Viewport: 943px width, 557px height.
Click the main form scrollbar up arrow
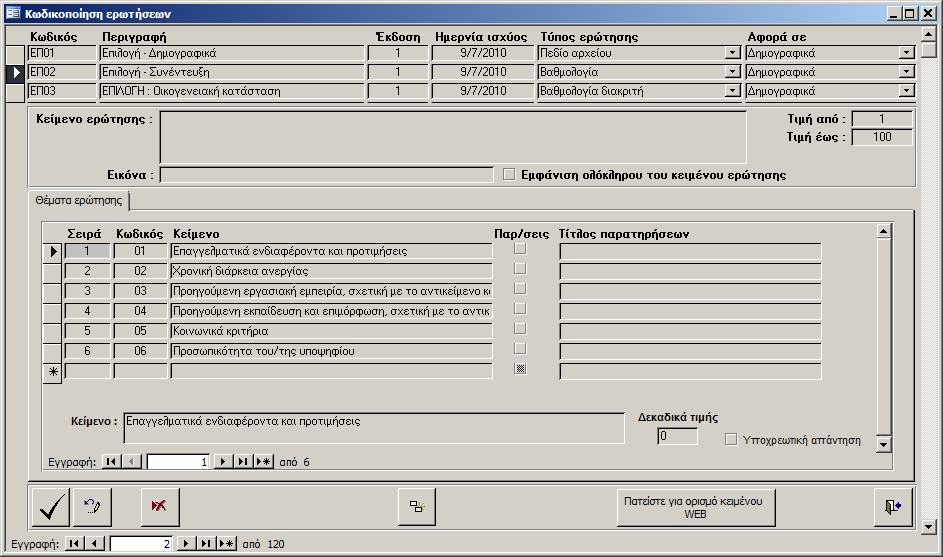(929, 33)
